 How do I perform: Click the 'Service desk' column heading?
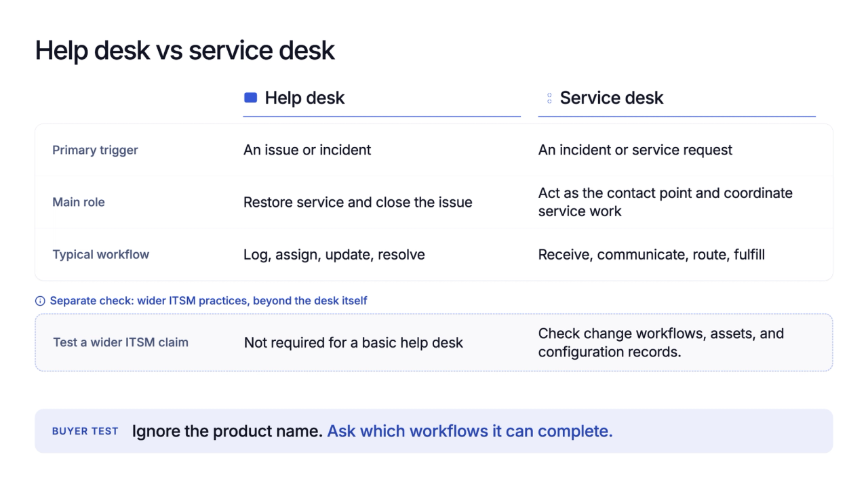612,98
